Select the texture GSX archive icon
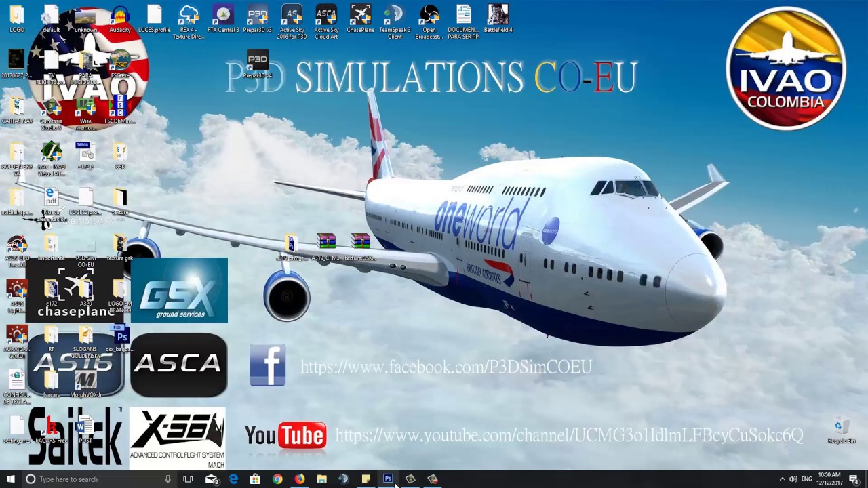868x488 pixels. pos(361,247)
